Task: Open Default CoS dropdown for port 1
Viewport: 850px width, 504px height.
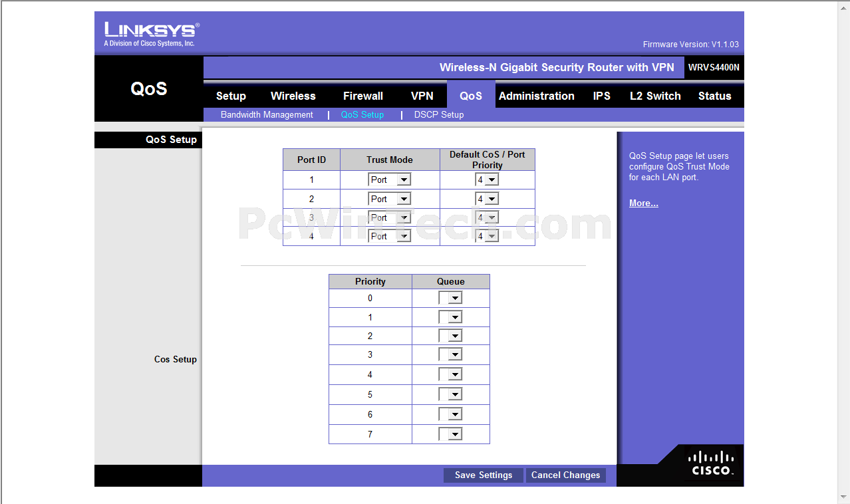Action: tap(487, 180)
